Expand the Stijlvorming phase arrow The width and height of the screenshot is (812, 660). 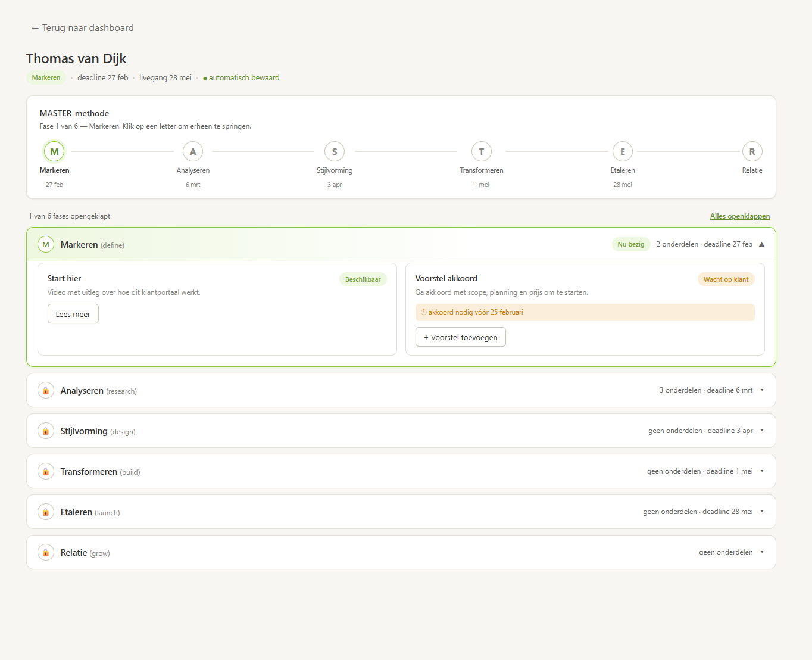762,431
